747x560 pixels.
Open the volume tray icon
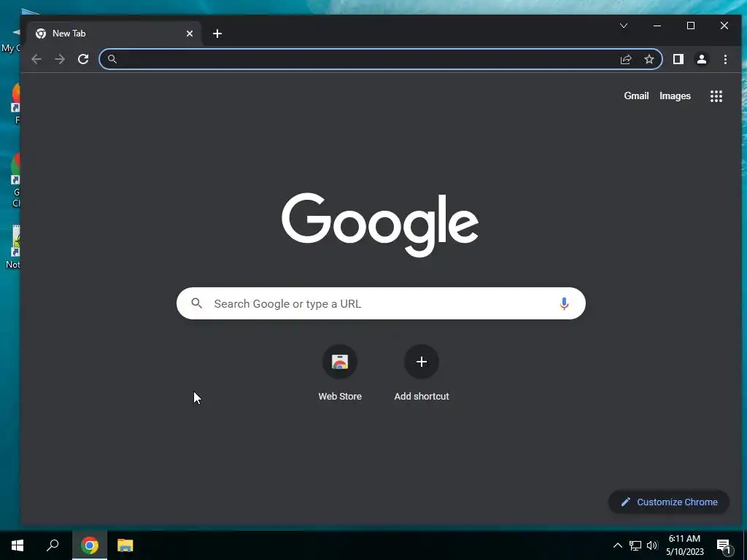click(652, 545)
